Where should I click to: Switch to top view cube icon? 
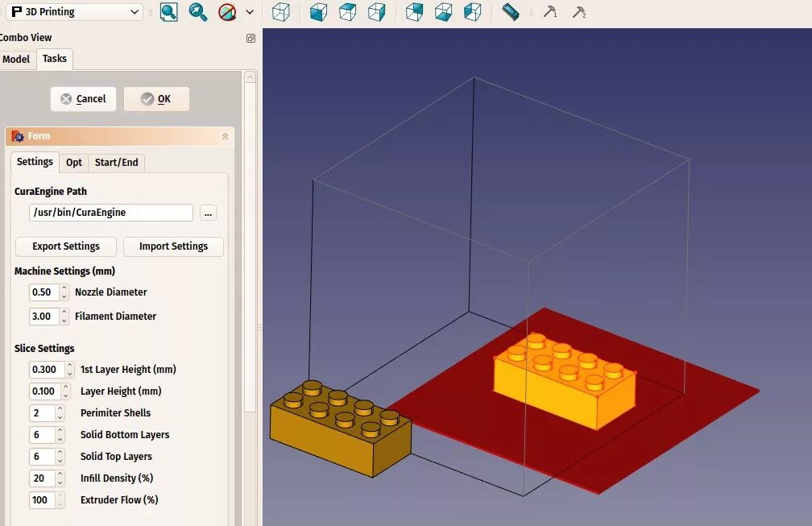(x=347, y=12)
